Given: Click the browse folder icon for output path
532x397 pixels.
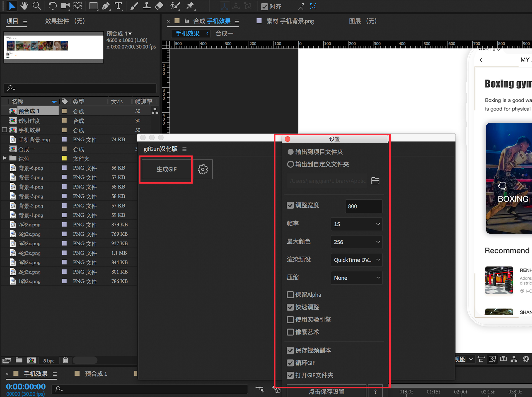Looking at the screenshot, I should click(375, 181).
